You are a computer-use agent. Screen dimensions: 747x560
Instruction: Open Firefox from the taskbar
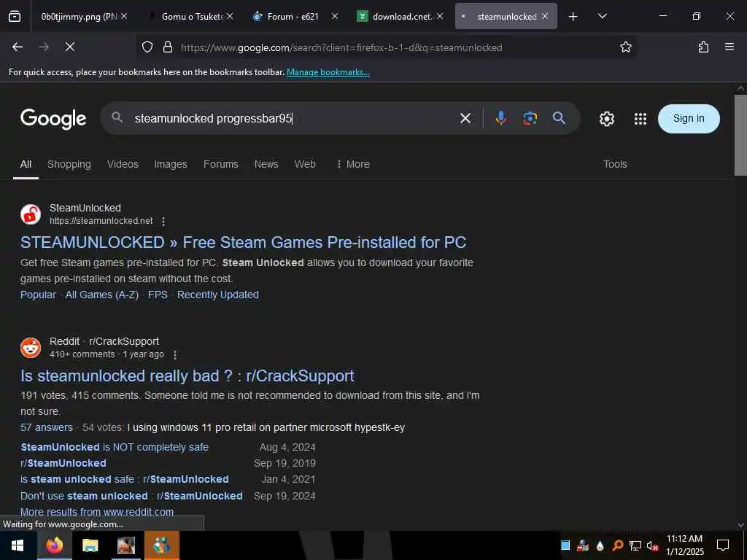click(54, 545)
